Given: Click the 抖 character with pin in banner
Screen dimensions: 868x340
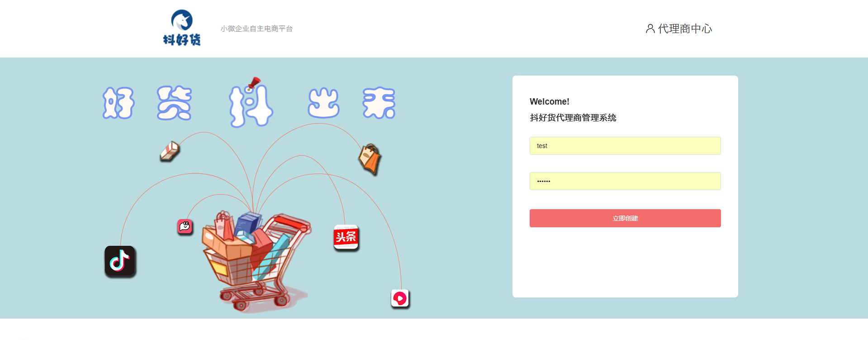Looking at the screenshot, I should click(x=251, y=103).
